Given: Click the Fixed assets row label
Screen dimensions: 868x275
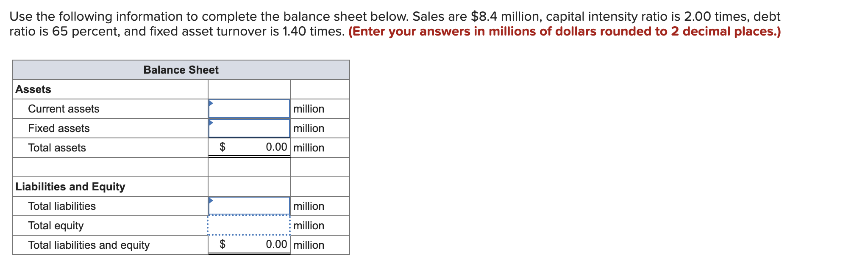Looking at the screenshot, I should [59, 128].
